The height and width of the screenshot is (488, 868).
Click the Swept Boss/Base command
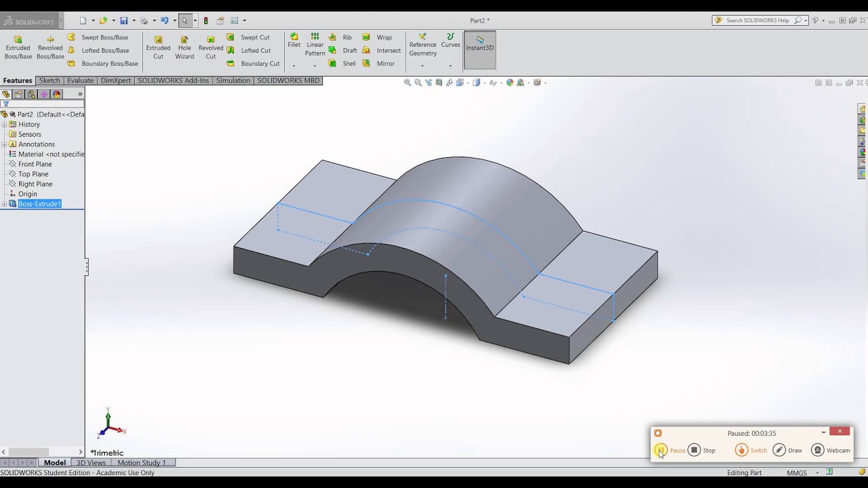(x=98, y=37)
